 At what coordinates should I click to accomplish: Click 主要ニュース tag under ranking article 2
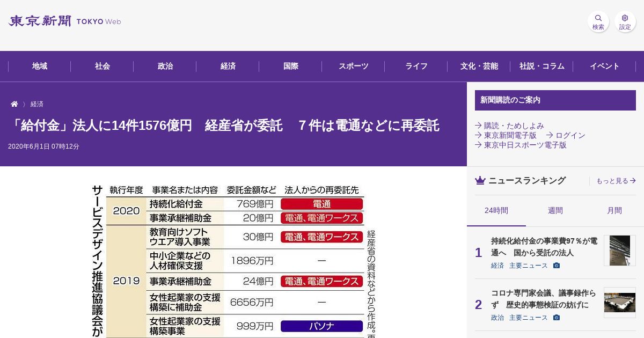(x=529, y=318)
